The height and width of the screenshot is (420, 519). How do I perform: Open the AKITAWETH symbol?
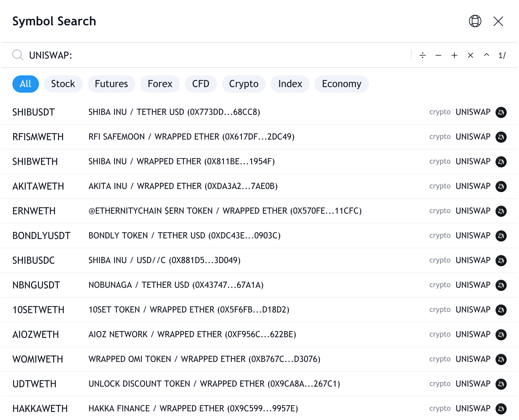click(259, 186)
